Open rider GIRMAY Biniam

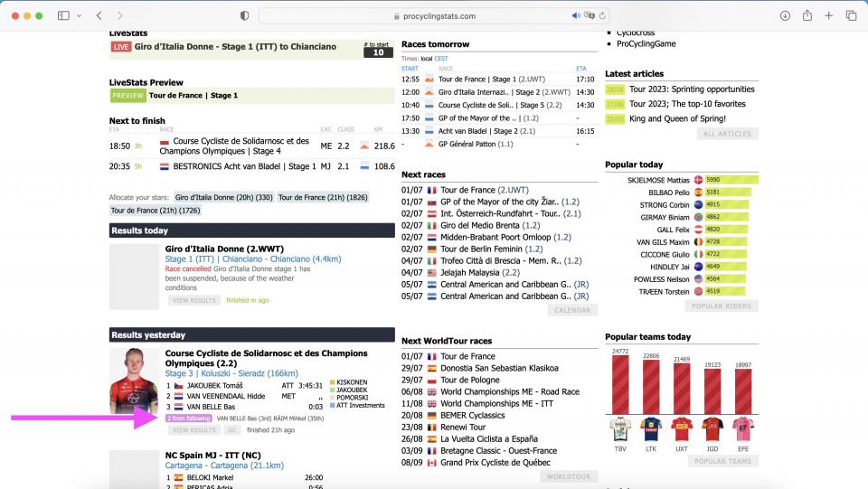click(x=665, y=218)
